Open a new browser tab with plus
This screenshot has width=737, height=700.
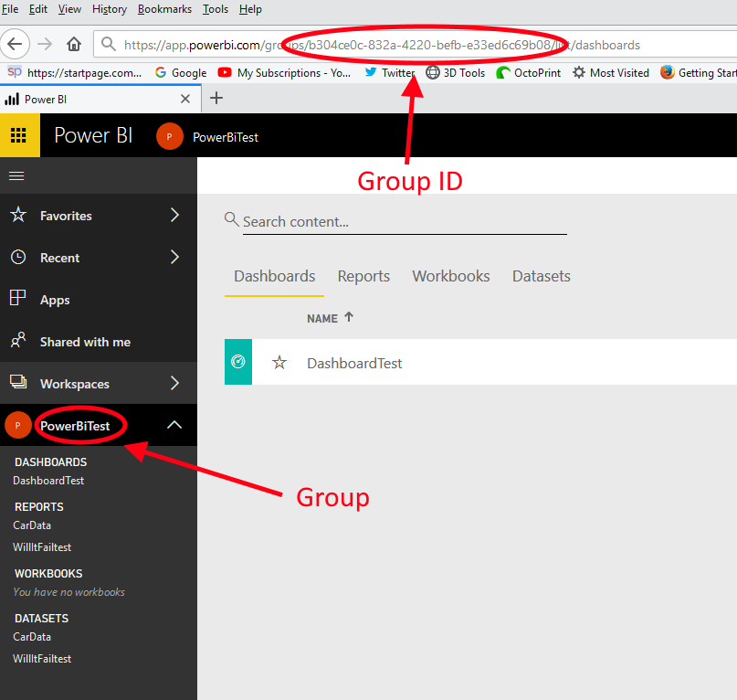216,99
